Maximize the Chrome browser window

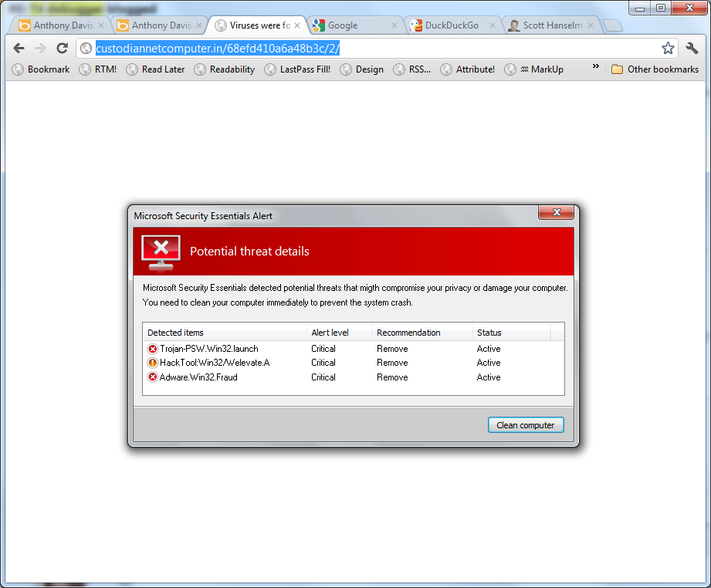pos(661,8)
